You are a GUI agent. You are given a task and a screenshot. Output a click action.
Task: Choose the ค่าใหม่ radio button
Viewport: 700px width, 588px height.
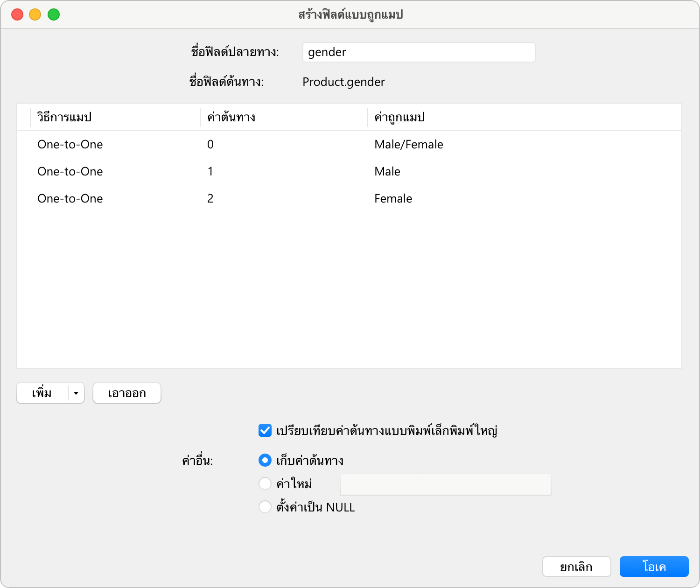(x=265, y=483)
